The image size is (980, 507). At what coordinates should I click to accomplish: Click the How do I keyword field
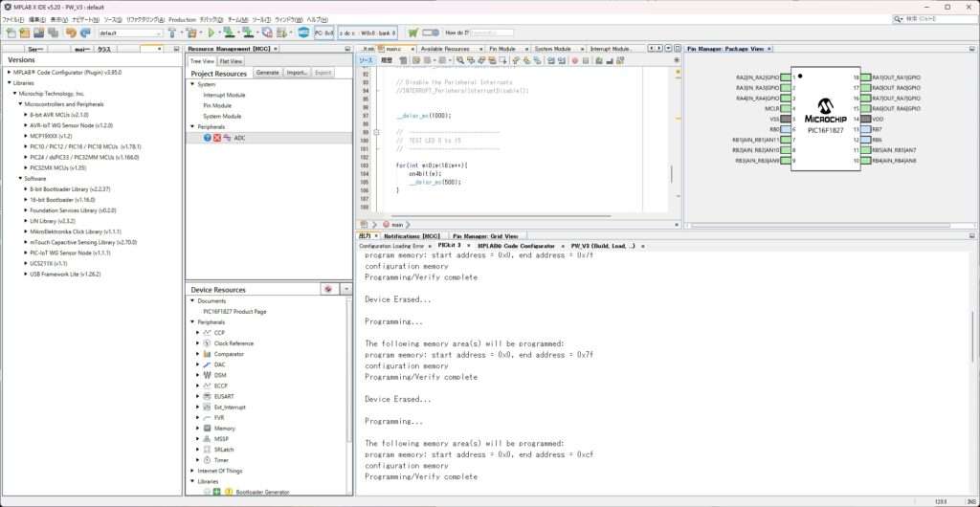(491, 33)
